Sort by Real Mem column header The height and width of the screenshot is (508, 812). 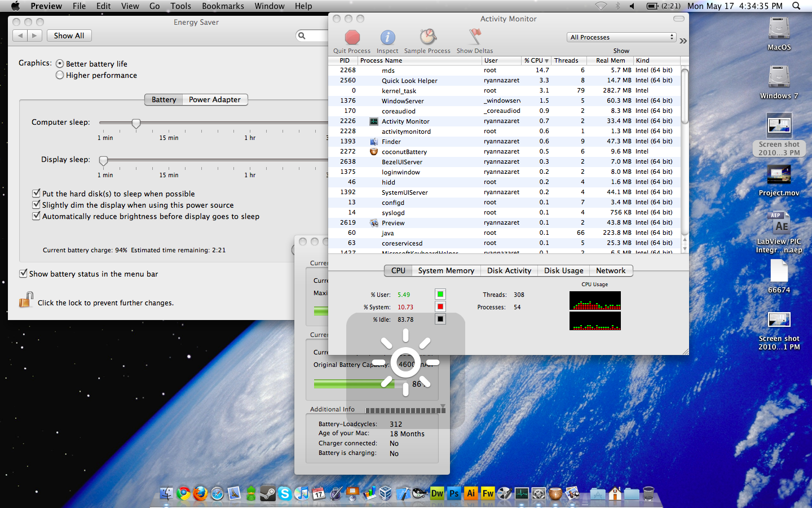pos(610,60)
